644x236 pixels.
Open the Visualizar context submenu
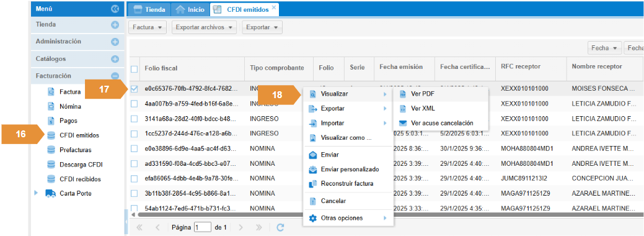pyautogui.click(x=348, y=94)
